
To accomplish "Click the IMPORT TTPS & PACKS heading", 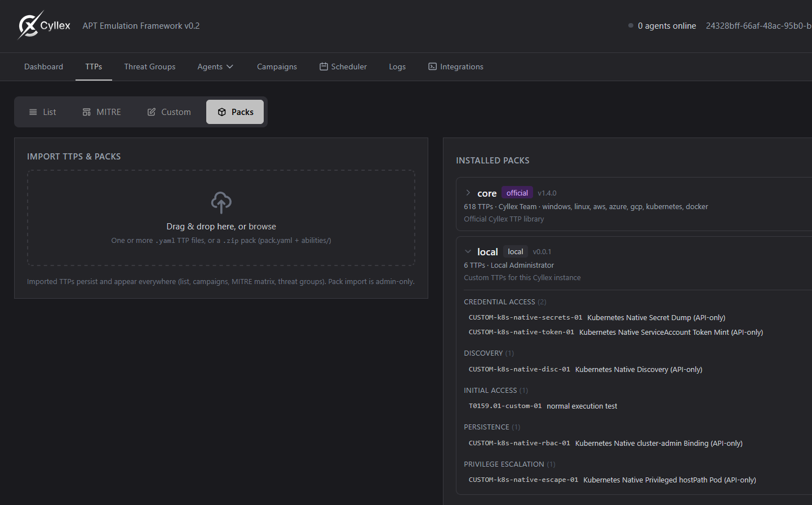I will [x=74, y=157].
